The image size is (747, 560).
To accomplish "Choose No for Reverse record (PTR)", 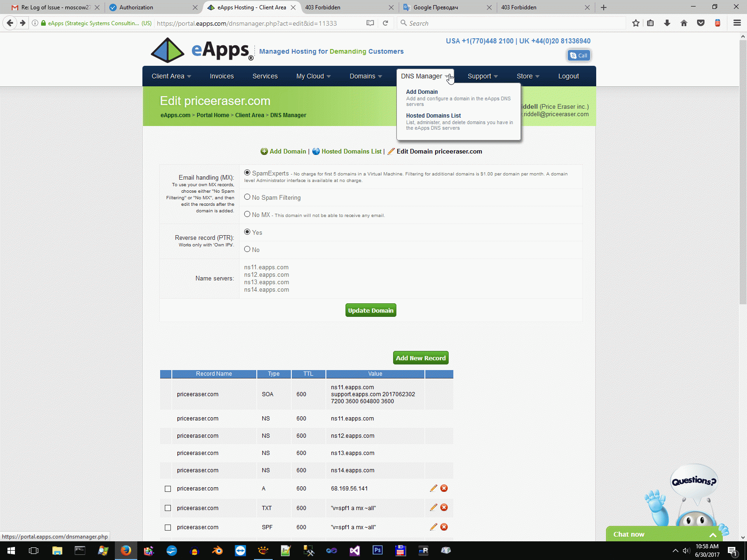I will coord(247,249).
